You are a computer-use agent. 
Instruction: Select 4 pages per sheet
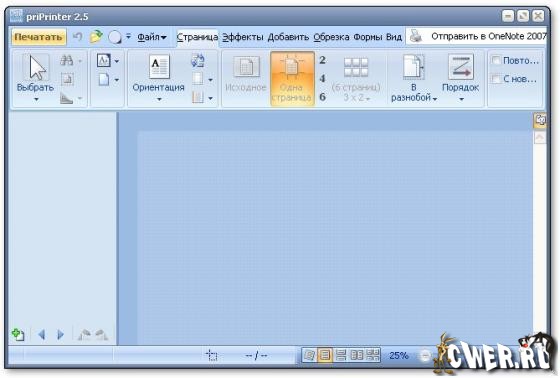click(x=322, y=78)
